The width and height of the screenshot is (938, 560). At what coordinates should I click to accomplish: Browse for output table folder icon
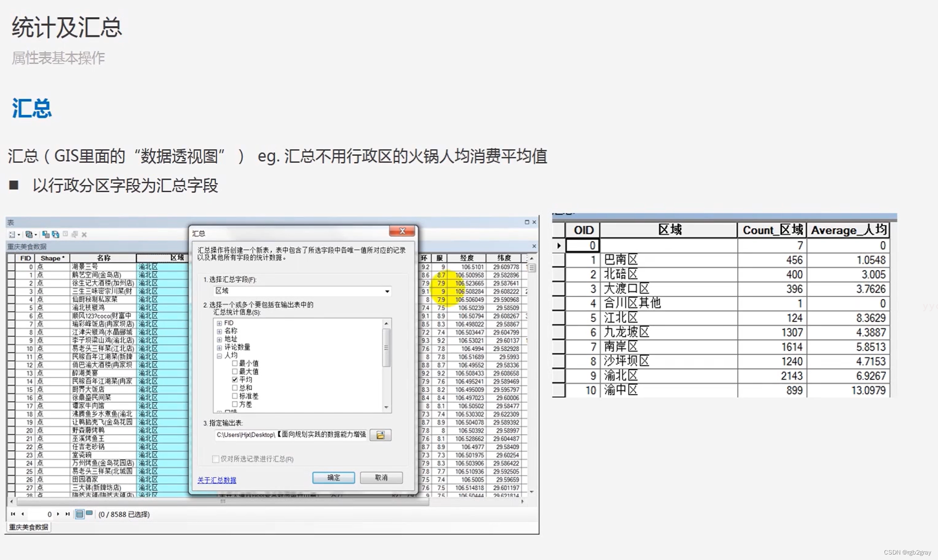point(380,435)
